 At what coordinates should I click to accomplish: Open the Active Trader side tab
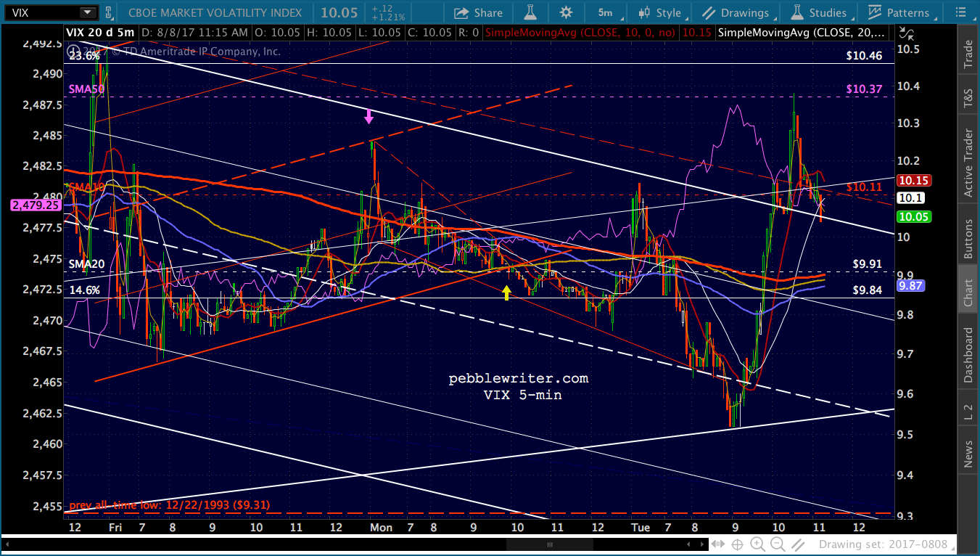click(x=968, y=163)
